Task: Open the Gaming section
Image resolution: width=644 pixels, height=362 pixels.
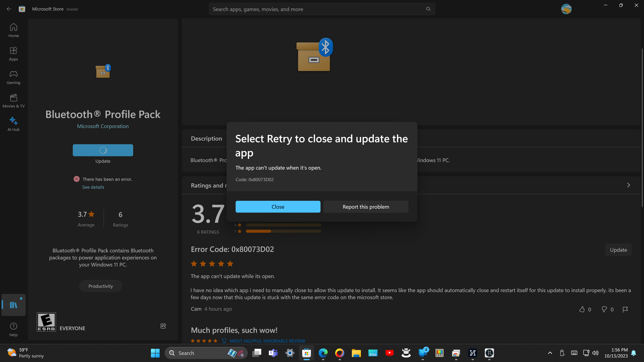Action: coord(13,77)
